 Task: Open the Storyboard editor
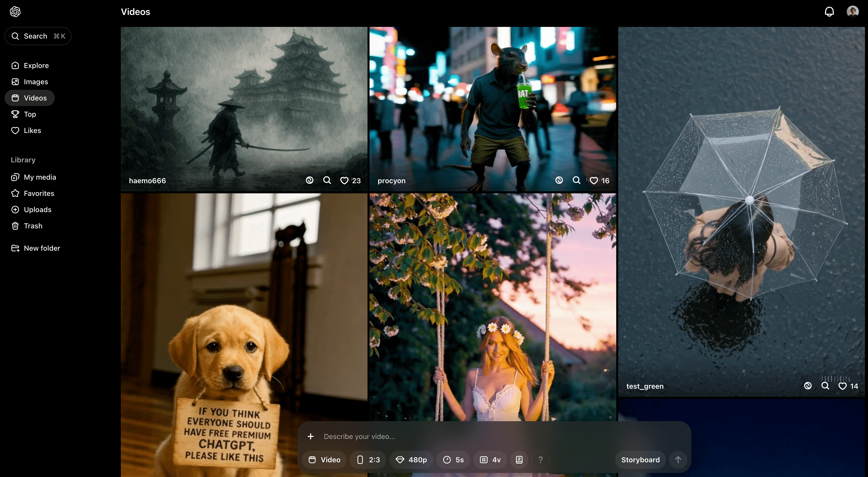tap(641, 460)
